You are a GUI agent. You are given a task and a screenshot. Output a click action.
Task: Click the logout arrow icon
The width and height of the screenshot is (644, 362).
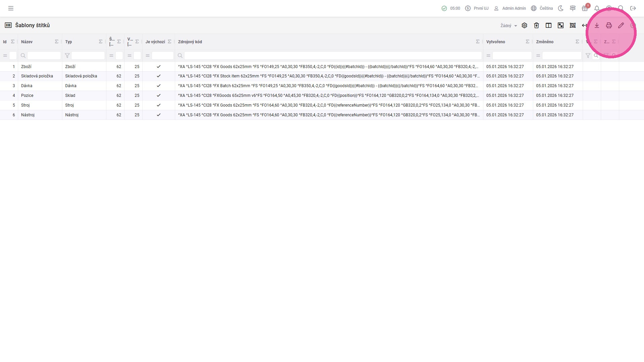(x=633, y=8)
